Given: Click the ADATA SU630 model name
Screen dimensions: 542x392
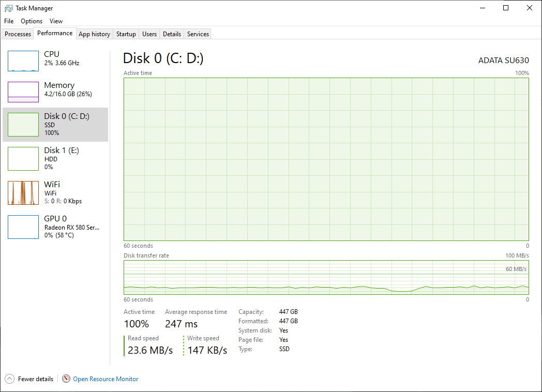Looking at the screenshot, I should click(504, 60).
